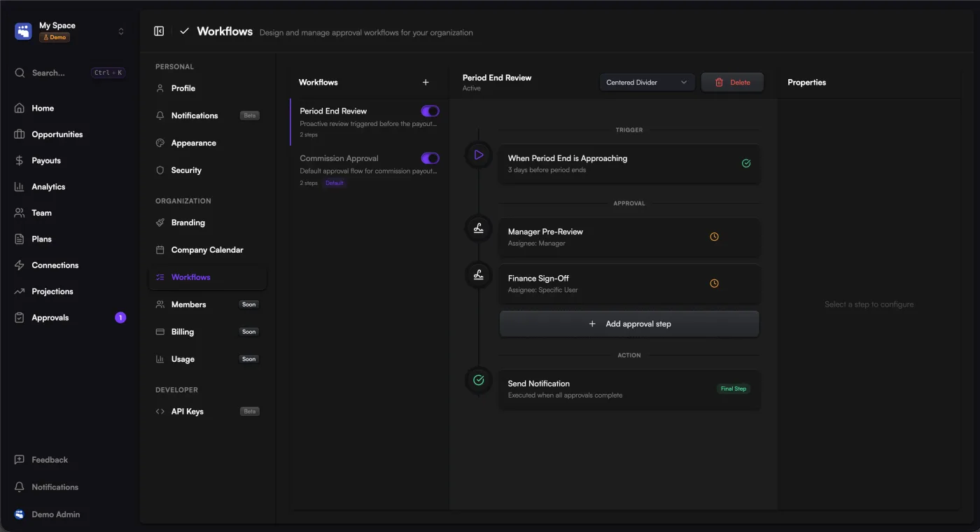The width and height of the screenshot is (980, 532).
Task: Click the Connections lightning icon
Action: (20, 265)
